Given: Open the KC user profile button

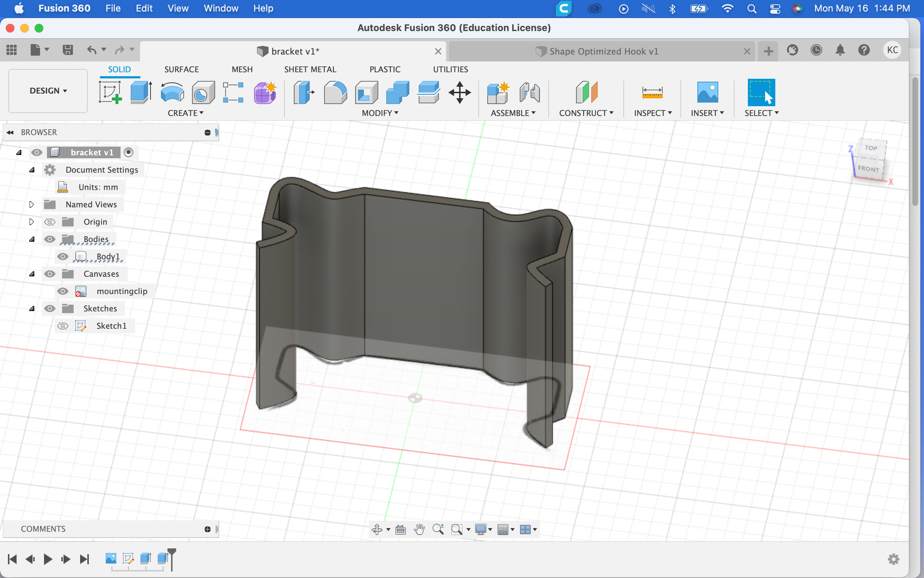Looking at the screenshot, I should (892, 50).
